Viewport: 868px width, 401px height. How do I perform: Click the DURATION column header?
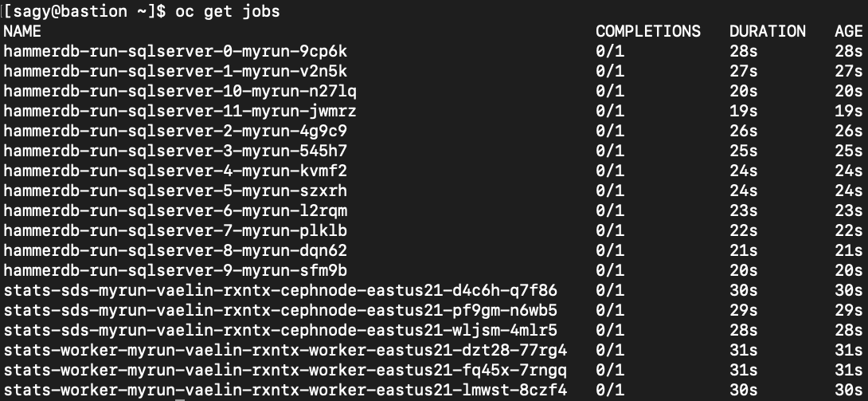(x=767, y=32)
